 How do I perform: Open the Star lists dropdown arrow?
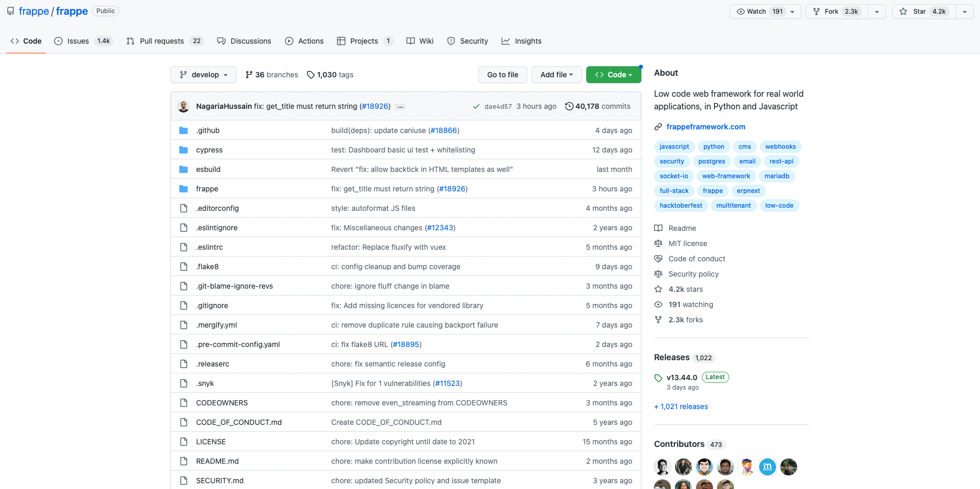pyautogui.click(x=965, y=12)
